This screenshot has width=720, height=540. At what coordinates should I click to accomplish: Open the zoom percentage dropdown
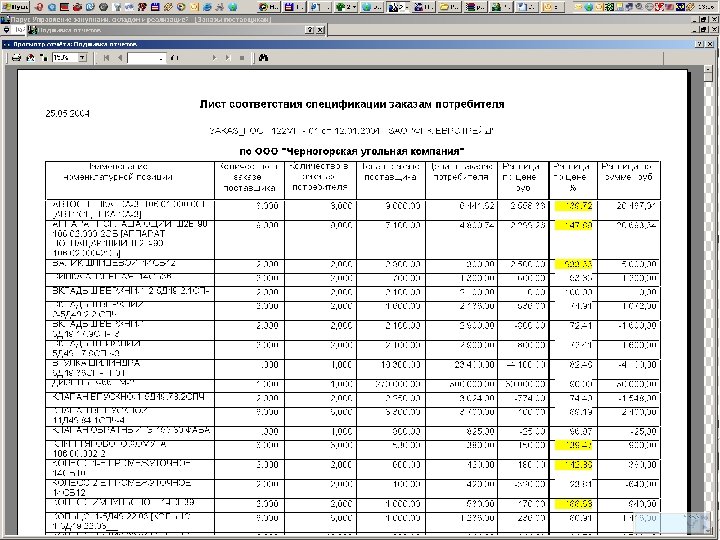coord(83,58)
